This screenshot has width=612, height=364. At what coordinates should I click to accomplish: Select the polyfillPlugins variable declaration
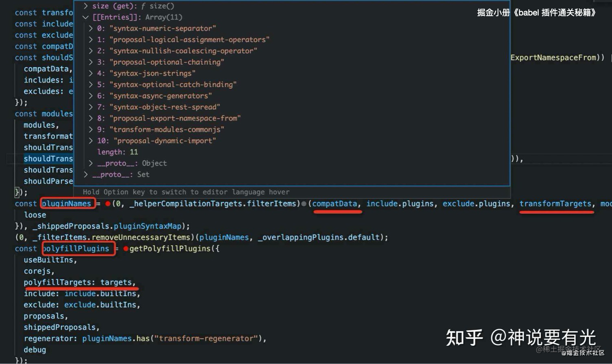(76, 248)
